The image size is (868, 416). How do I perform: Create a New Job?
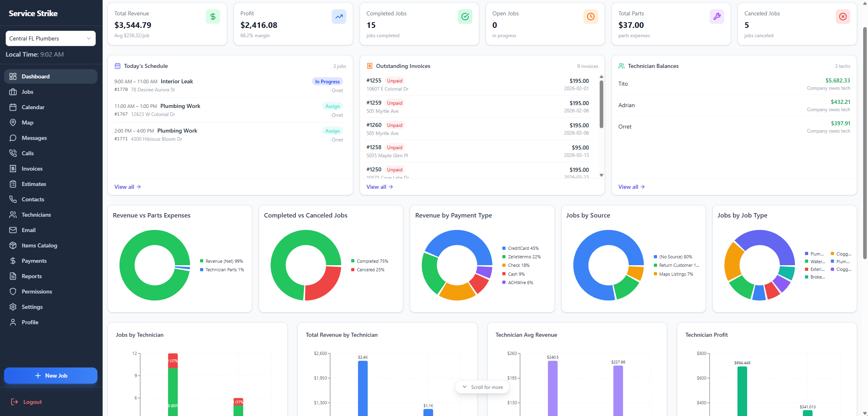point(51,376)
